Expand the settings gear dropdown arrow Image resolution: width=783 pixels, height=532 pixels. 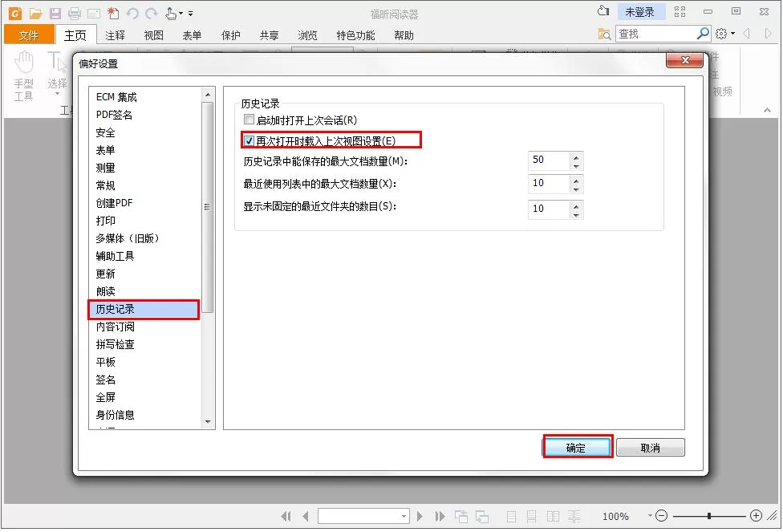click(732, 34)
